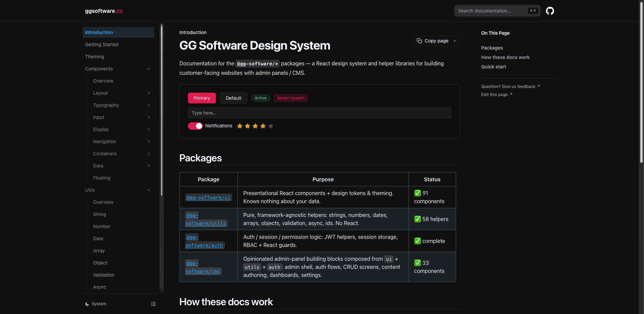Click the Packages section heading
The image size is (644, 314).
[x=200, y=158]
